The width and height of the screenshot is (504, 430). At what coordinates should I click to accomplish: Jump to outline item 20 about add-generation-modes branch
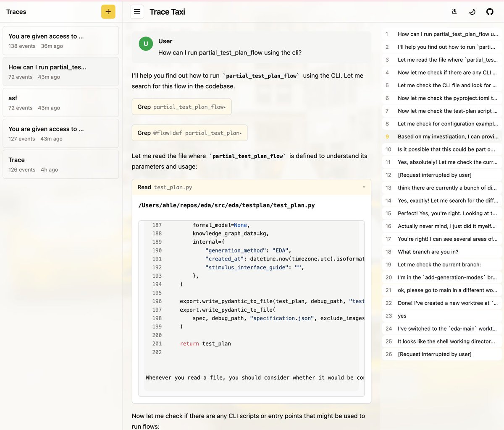click(x=442, y=277)
